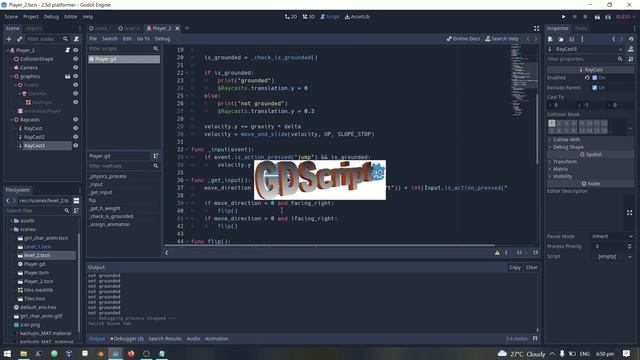Image resolution: width=640 pixels, height=360 pixels.
Task: Switch to the Script workspace
Action: coord(330,17)
